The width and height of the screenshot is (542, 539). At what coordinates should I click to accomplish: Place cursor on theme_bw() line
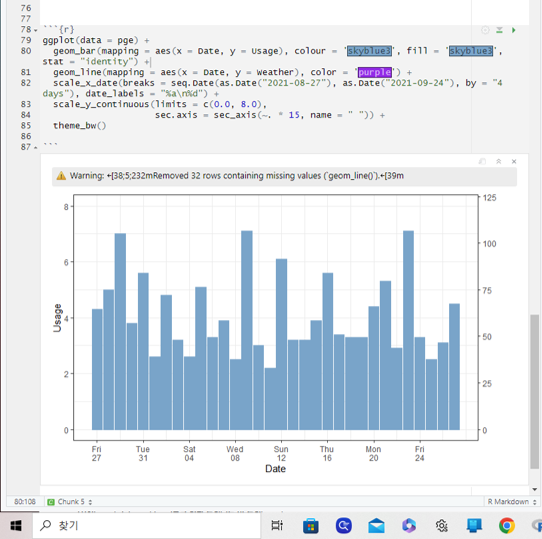(80, 126)
